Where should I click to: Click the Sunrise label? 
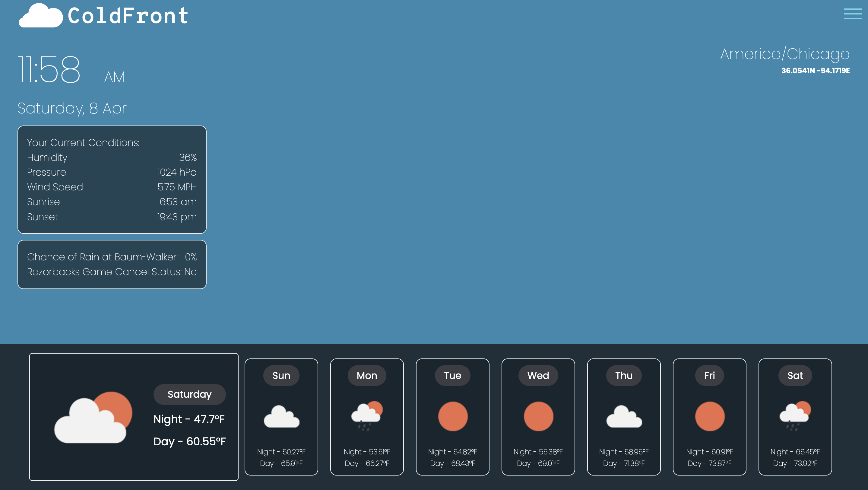click(x=43, y=202)
